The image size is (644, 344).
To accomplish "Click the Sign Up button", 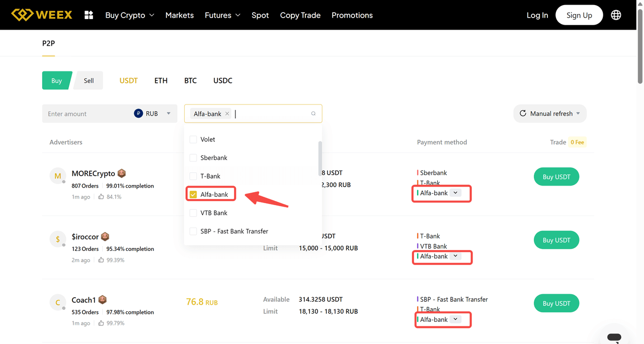I will [579, 15].
